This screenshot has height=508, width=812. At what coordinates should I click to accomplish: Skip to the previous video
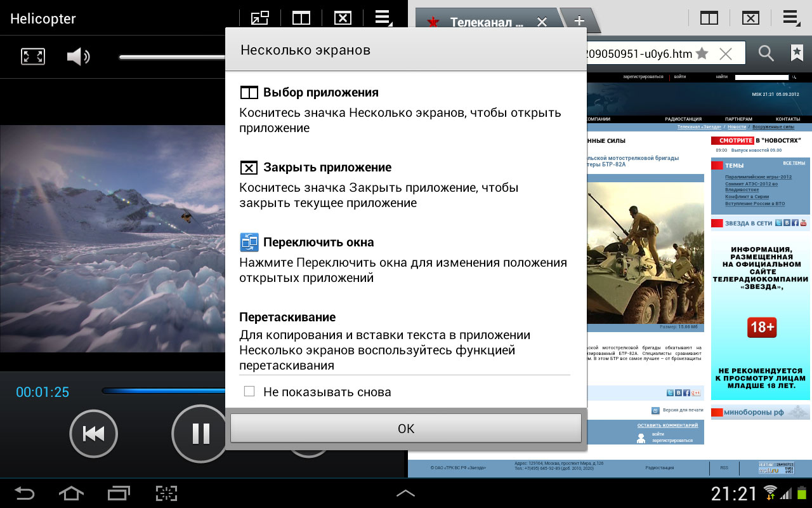93,434
